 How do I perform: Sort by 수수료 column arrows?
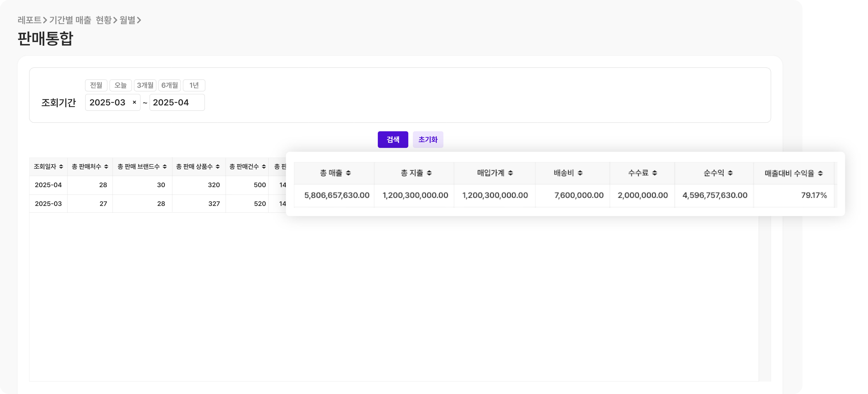[655, 173]
